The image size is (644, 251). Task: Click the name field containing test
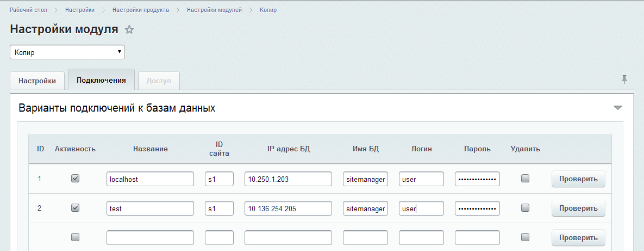pyautogui.click(x=150, y=209)
